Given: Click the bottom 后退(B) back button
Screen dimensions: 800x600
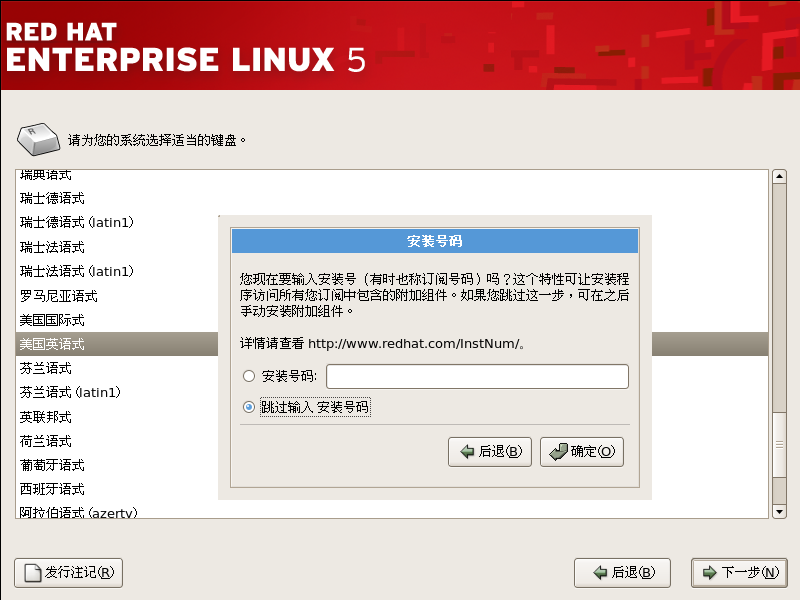Looking at the screenshot, I should click(622, 572).
